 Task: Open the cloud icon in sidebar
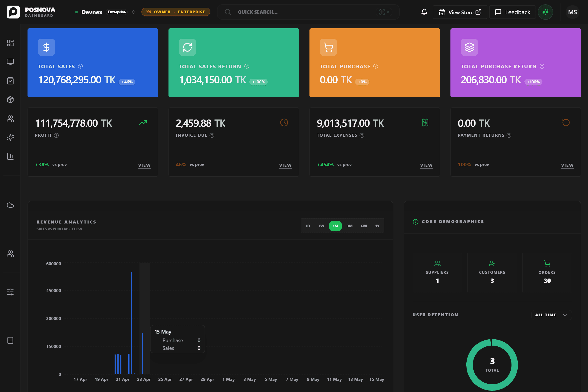(x=10, y=205)
